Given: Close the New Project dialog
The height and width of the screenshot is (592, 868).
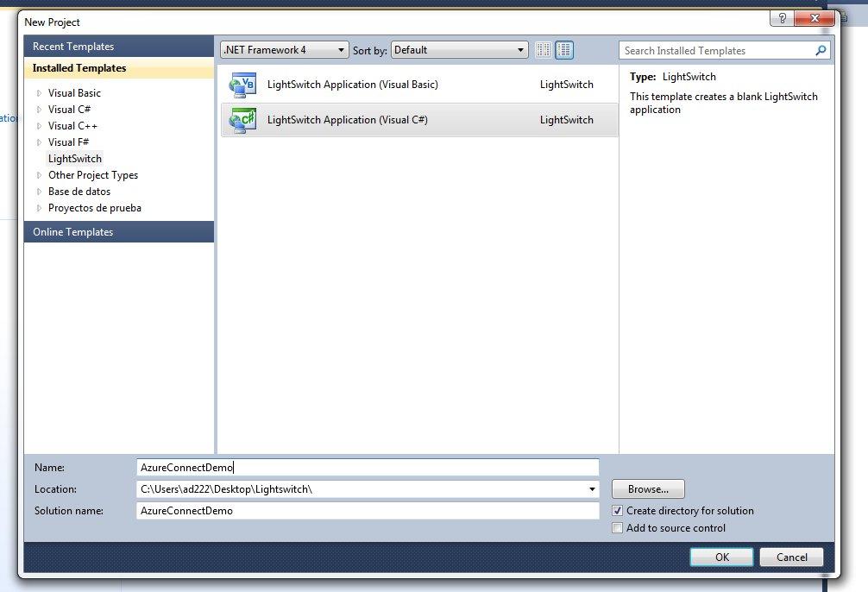Looking at the screenshot, I should [814, 18].
